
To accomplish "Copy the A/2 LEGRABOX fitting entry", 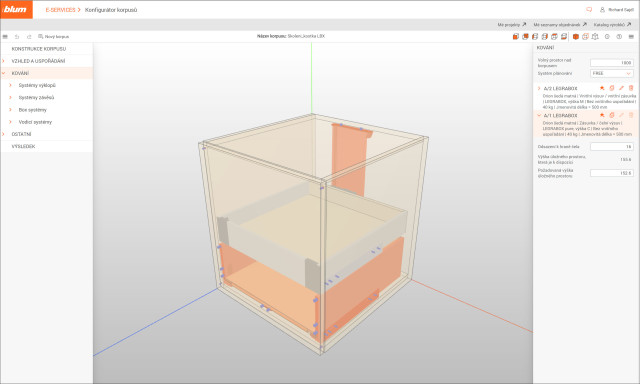I will [x=611, y=88].
